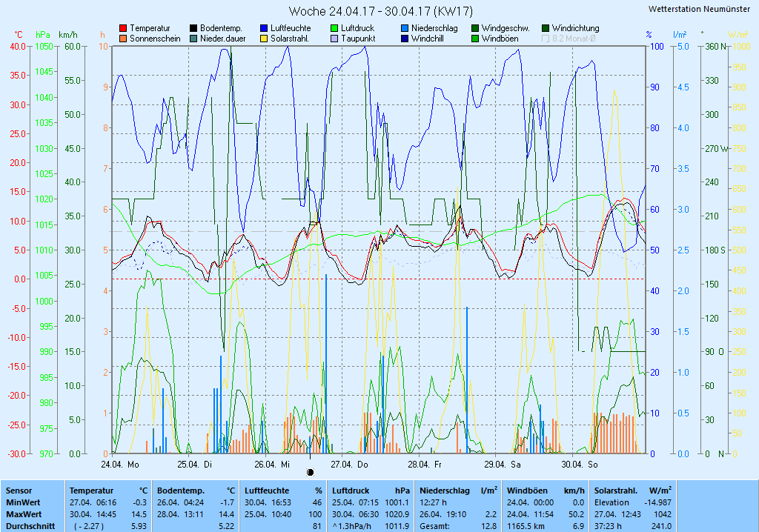Toggle the Taupunkt legend square
759x532 pixels.
click(x=334, y=39)
